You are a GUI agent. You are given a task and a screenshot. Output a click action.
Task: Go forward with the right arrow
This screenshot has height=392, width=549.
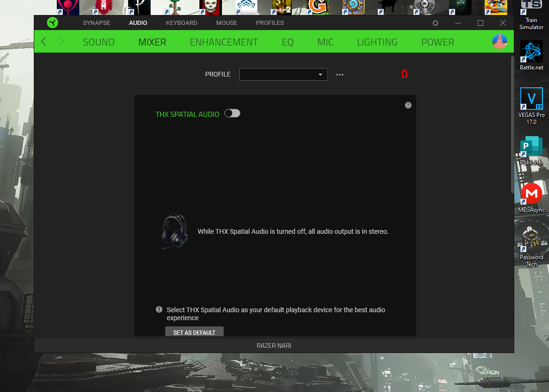pos(61,42)
